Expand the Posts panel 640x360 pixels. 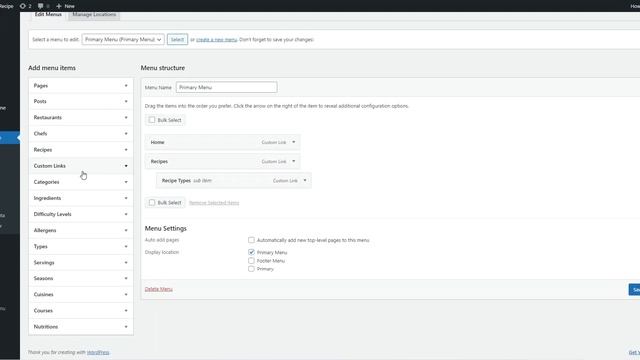81,101
